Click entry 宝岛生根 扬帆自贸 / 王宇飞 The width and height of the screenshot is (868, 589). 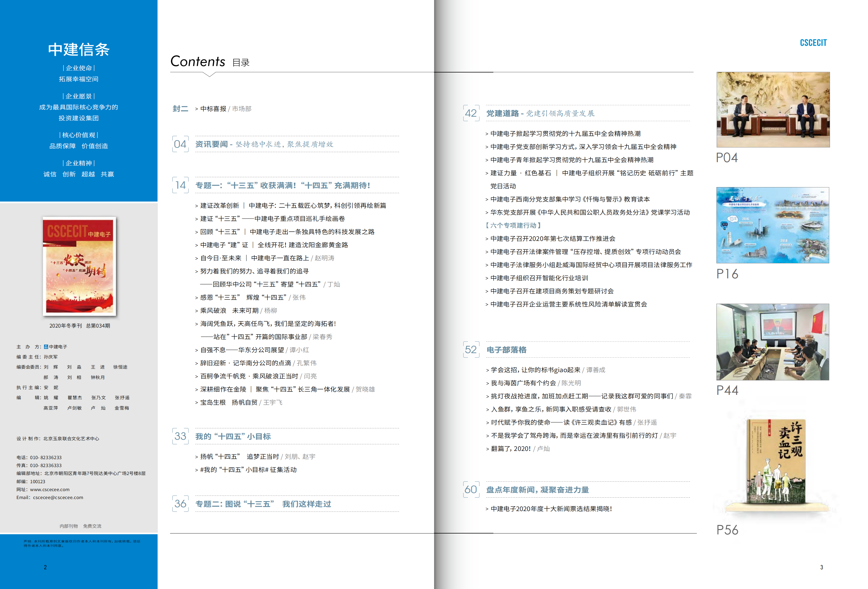click(239, 402)
